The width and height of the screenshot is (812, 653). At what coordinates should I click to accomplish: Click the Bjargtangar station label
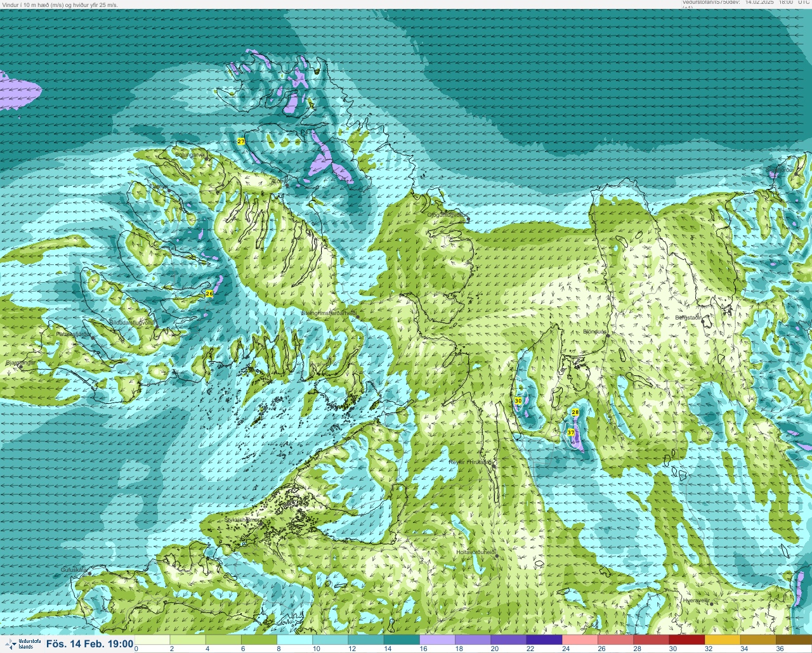[20, 363]
